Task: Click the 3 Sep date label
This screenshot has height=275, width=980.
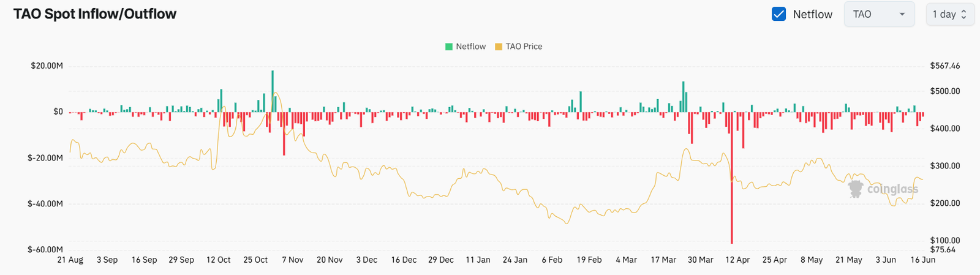Action: pyautogui.click(x=107, y=260)
